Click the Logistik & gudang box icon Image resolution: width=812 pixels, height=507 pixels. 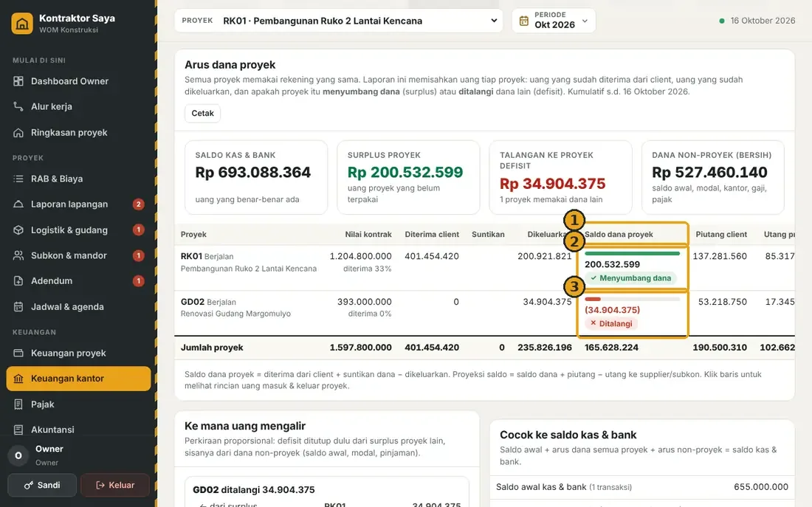pos(18,230)
